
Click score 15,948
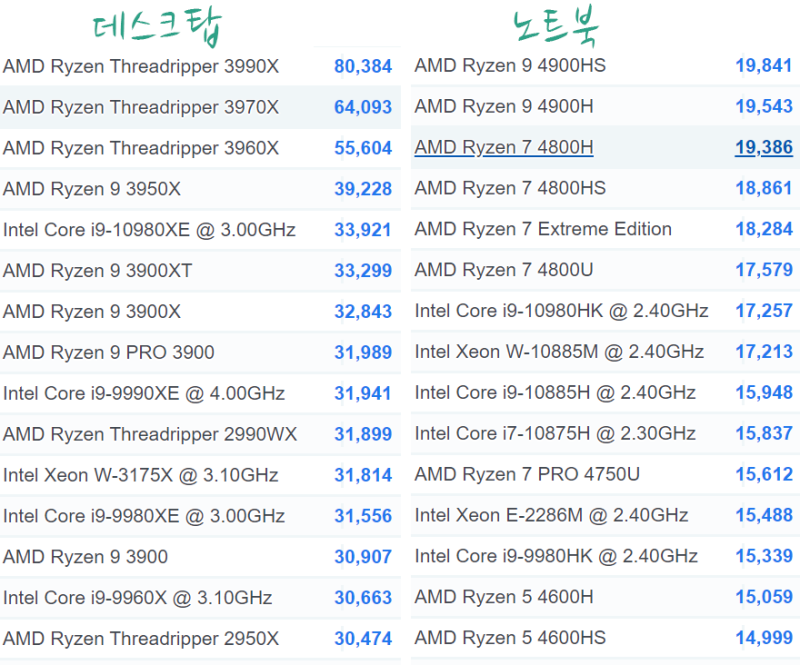pos(764,392)
